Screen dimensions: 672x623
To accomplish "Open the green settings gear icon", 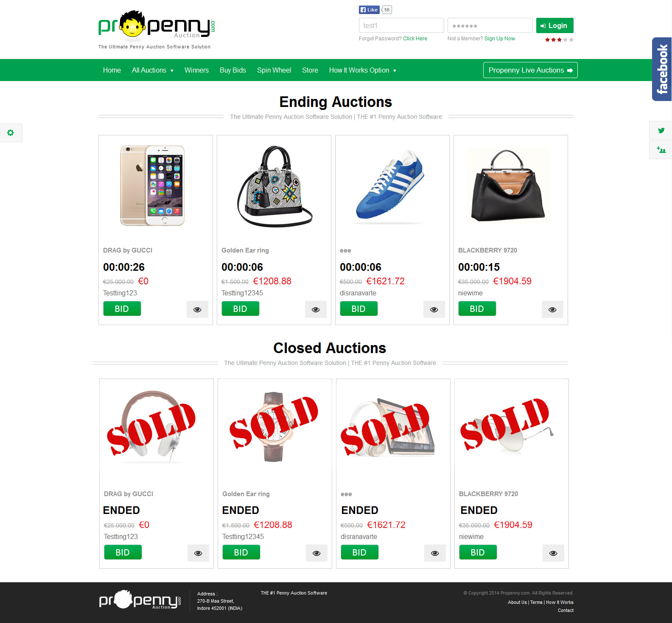I will click(11, 133).
